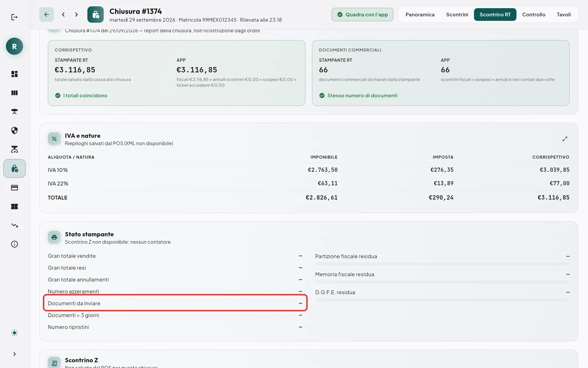
Task: Click the green lock icon beside Chiusura #1374
Action: pos(96,15)
